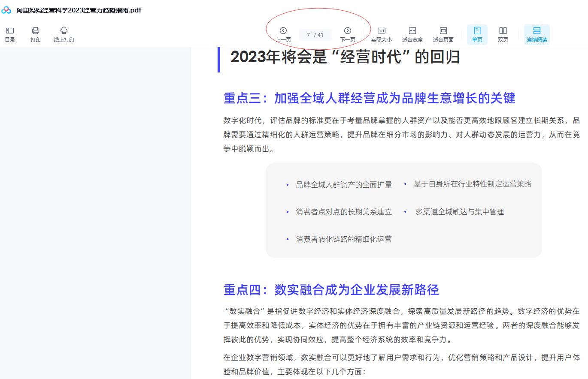Toggle 连续阅读 continuous reading
Image resolution: width=588 pixels, height=379 pixels.
[x=536, y=34]
